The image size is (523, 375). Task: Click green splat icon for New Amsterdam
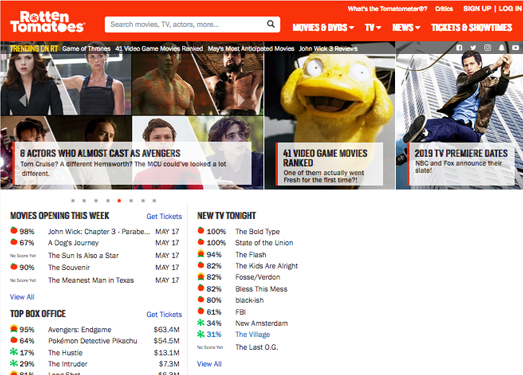point(201,322)
